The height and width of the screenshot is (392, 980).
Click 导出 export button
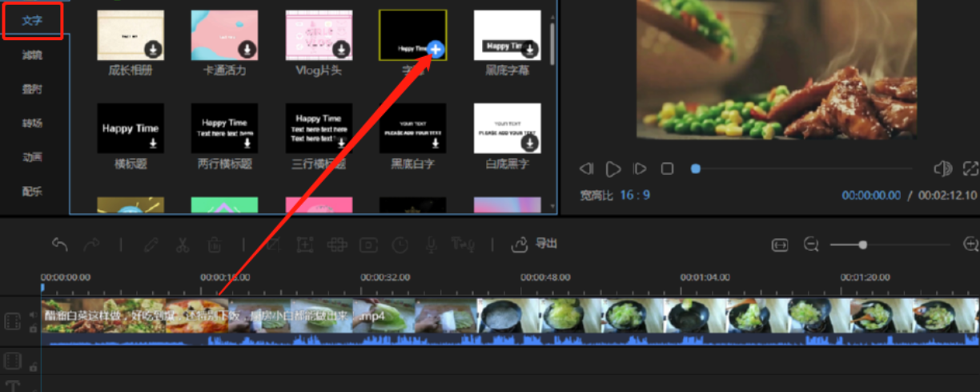pyautogui.click(x=534, y=244)
